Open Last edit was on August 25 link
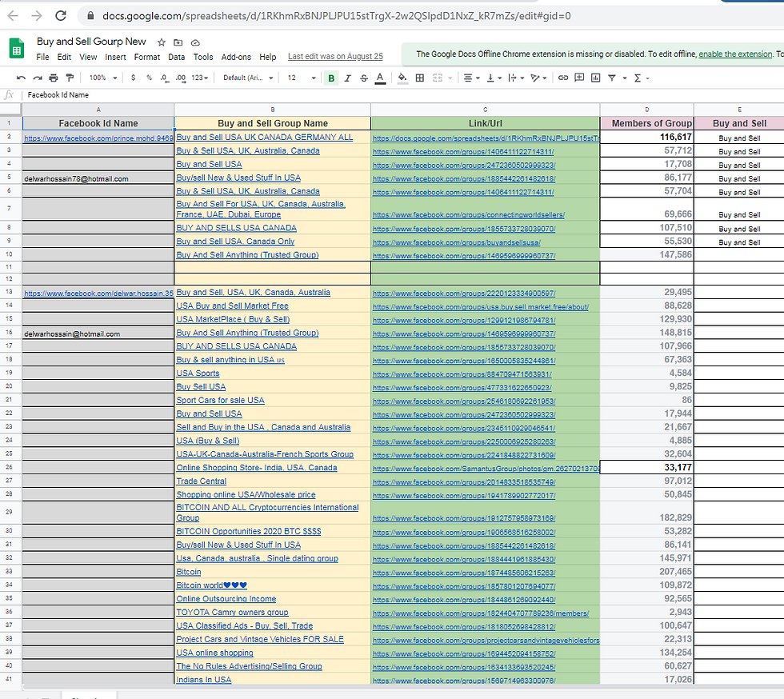This screenshot has height=699, width=784. [x=335, y=57]
